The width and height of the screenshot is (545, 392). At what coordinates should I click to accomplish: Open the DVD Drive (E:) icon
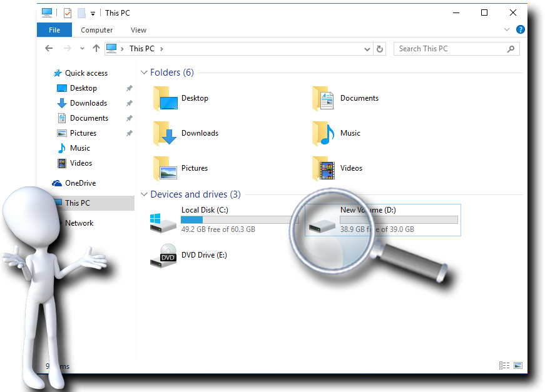click(x=163, y=256)
